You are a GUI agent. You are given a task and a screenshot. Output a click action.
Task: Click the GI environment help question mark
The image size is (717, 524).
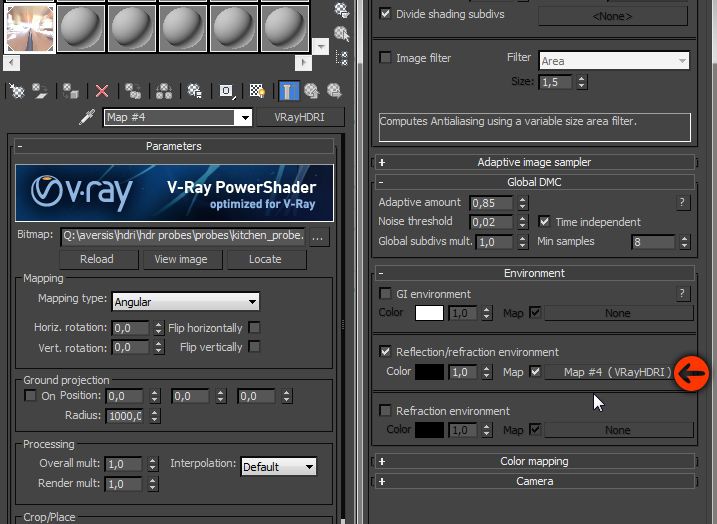(x=682, y=294)
